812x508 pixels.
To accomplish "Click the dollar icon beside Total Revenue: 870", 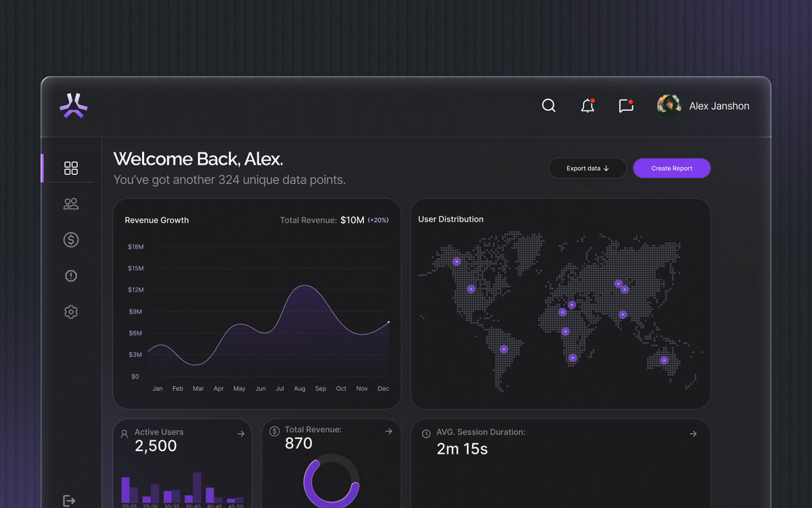I will [275, 431].
